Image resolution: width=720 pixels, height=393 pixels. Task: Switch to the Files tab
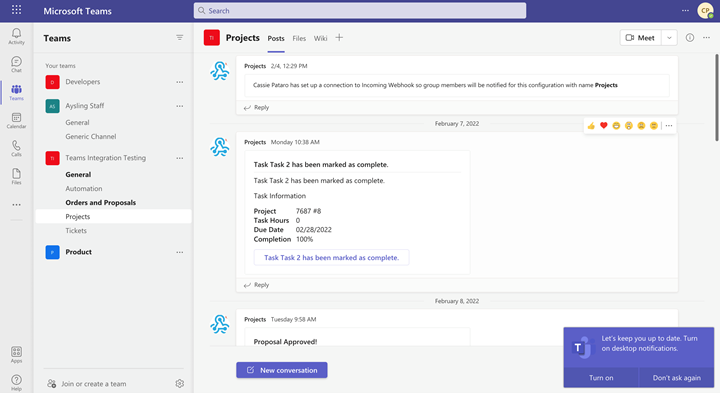(x=299, y=39)
